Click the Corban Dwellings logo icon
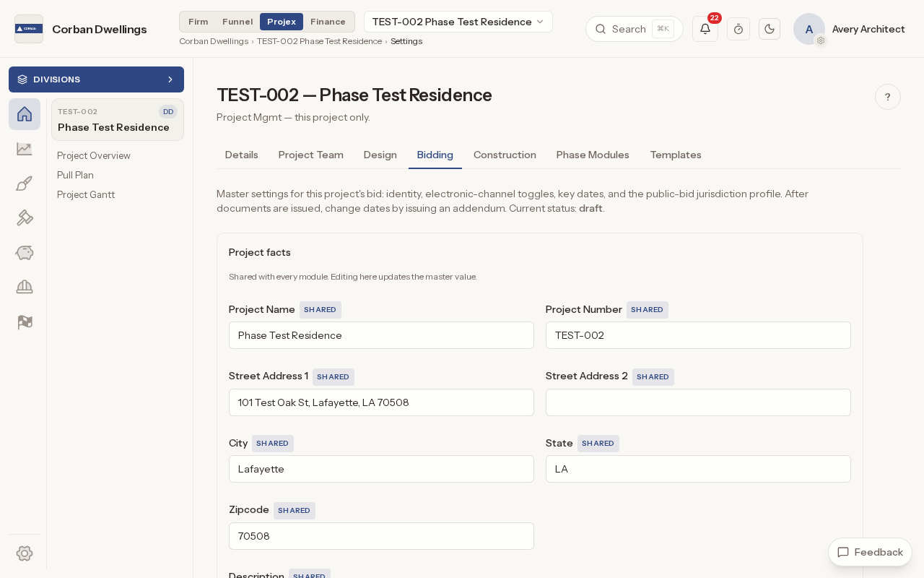The width and height of the screenshot is (924, 578). (29, 29)
